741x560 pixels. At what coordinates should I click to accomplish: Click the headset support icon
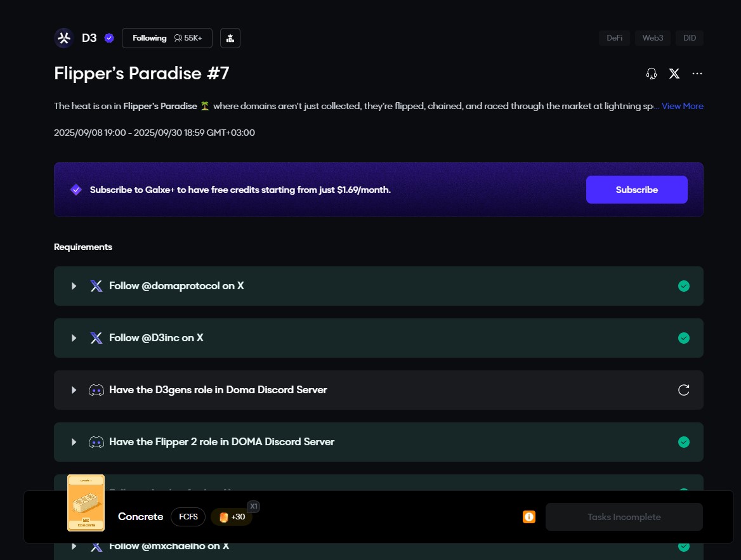point(651,74)
